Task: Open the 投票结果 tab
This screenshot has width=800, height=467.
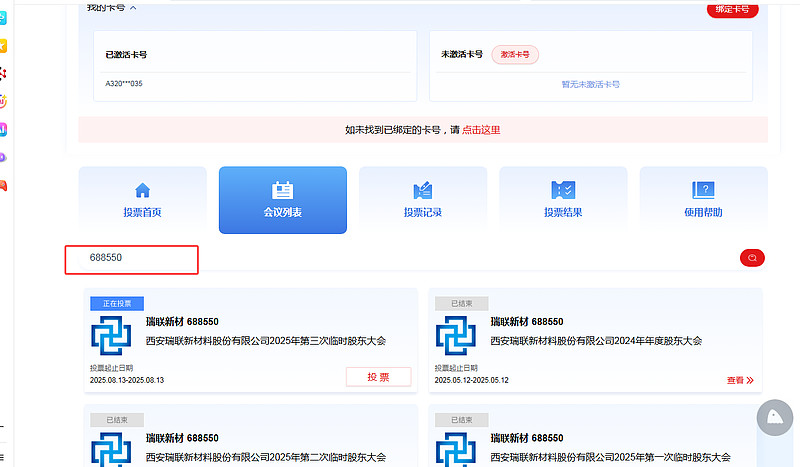Action: 563,200
